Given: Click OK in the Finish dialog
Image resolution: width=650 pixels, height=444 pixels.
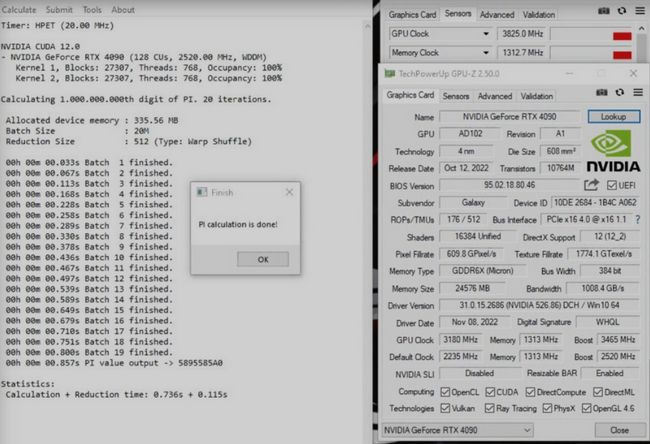Looking at the screenshot, I should pos(263,260).
